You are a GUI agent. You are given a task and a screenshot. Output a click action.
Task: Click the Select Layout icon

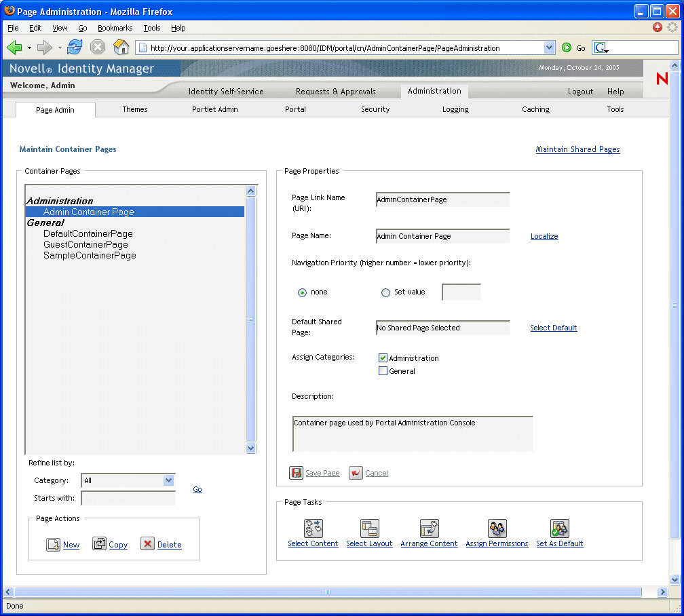[369, 528]
